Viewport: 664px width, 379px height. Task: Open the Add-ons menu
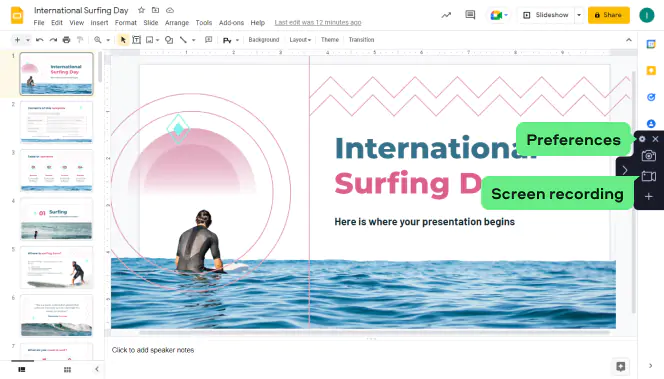click(231, 23)
